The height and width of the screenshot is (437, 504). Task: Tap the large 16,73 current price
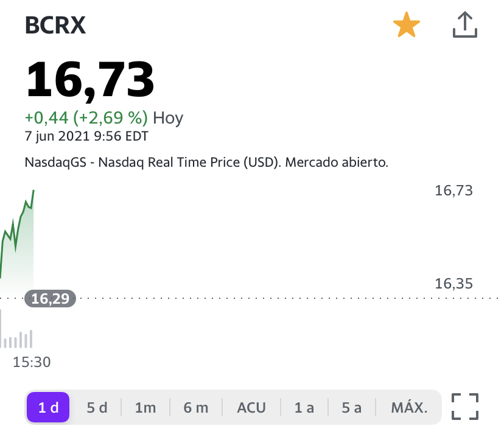click(90, 80)
